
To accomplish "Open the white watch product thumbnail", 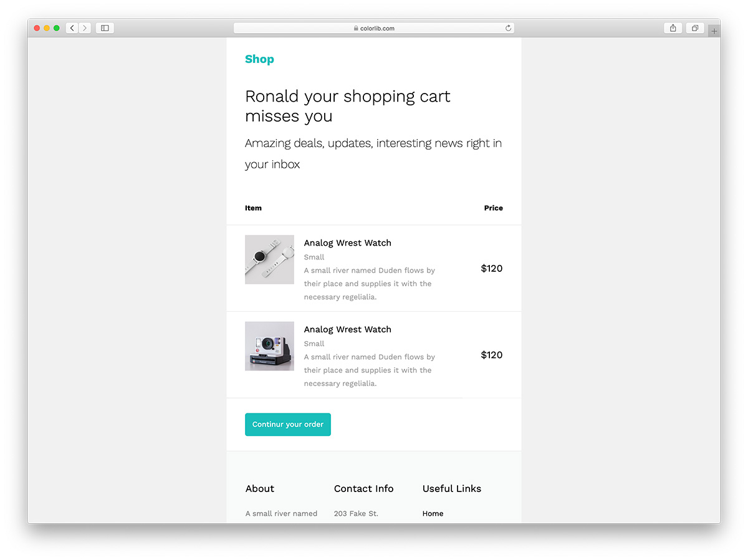I will coord(269,259).
